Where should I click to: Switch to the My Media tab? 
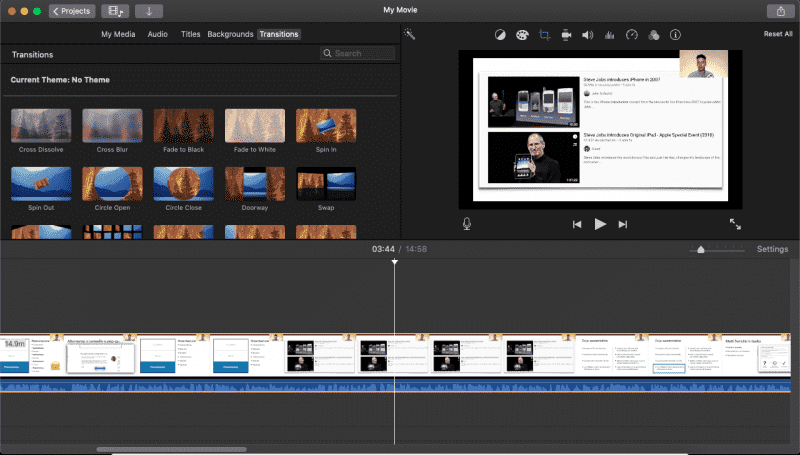pos(118,34)
